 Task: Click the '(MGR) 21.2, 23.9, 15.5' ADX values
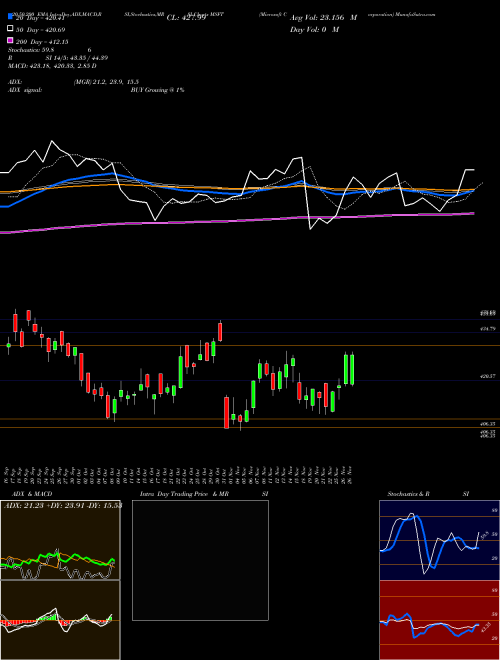click(x=106, y=82)
